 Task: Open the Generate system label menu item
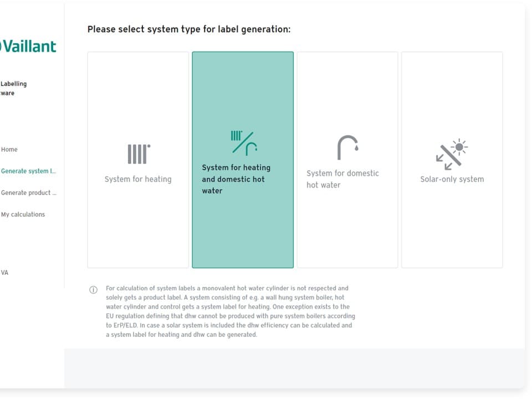(x=28, y=171)
